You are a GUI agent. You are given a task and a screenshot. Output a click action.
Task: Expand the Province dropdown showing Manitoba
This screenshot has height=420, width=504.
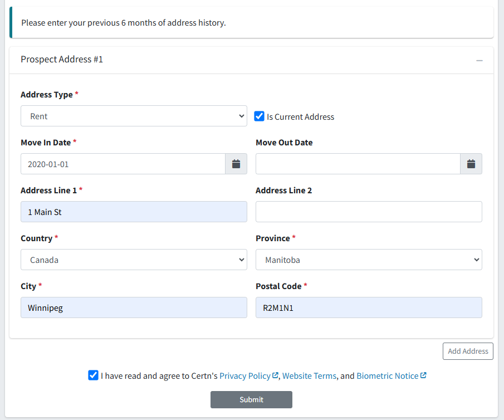pos(369,260)
